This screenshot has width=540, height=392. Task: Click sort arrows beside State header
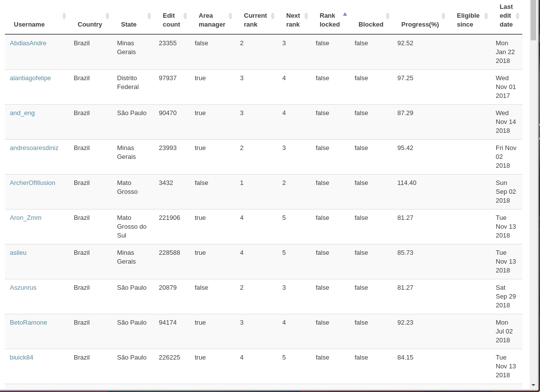point(149,16)
